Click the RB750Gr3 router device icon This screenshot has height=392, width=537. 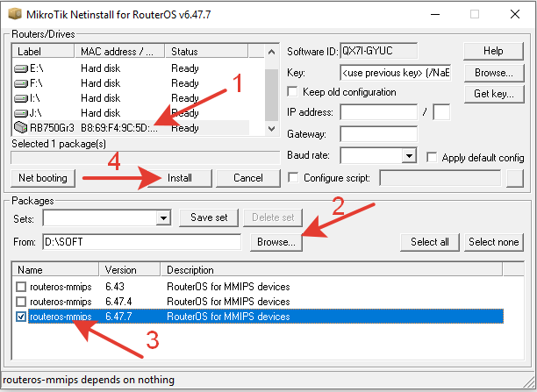click(20, 127)
